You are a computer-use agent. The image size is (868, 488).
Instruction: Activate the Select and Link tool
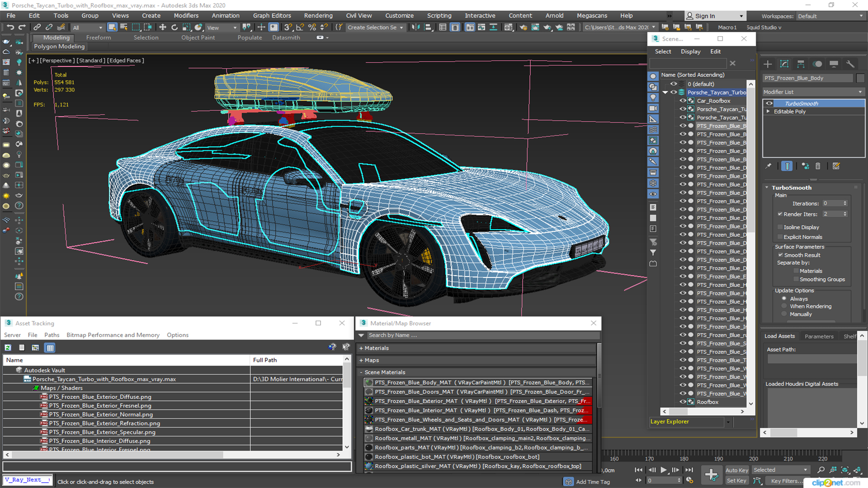(x=37, y=28)
